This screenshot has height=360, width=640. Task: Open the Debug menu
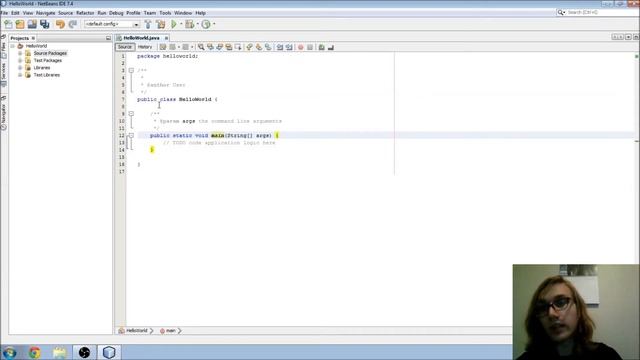point(116,13)
